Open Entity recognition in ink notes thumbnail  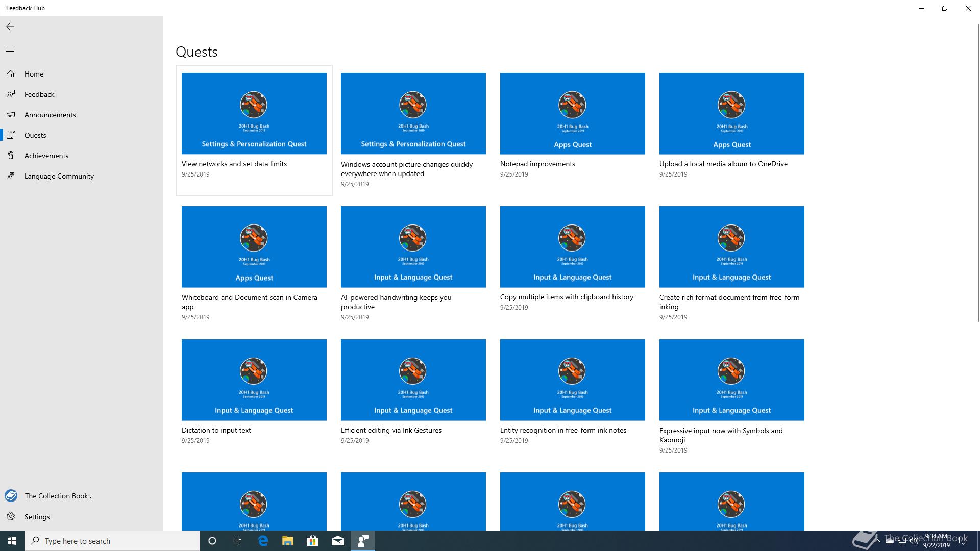pyautogui.click(x=573, y=380)
